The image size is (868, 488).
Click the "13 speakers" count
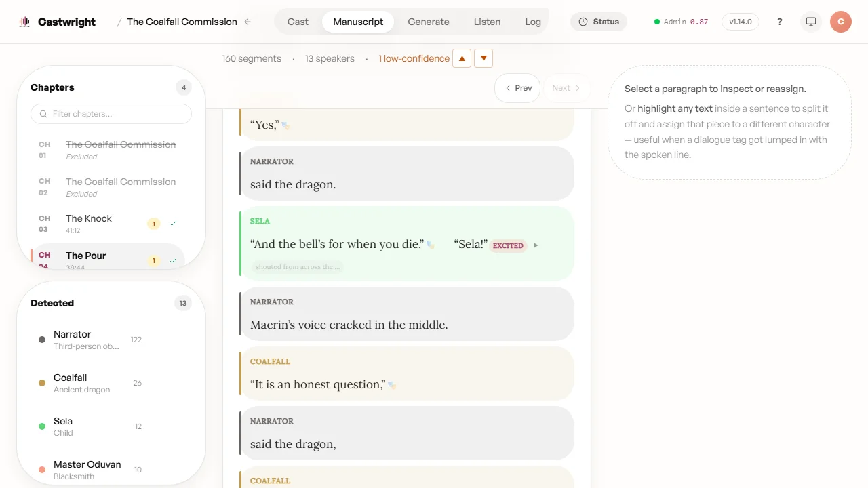click(x=330, y=58)
